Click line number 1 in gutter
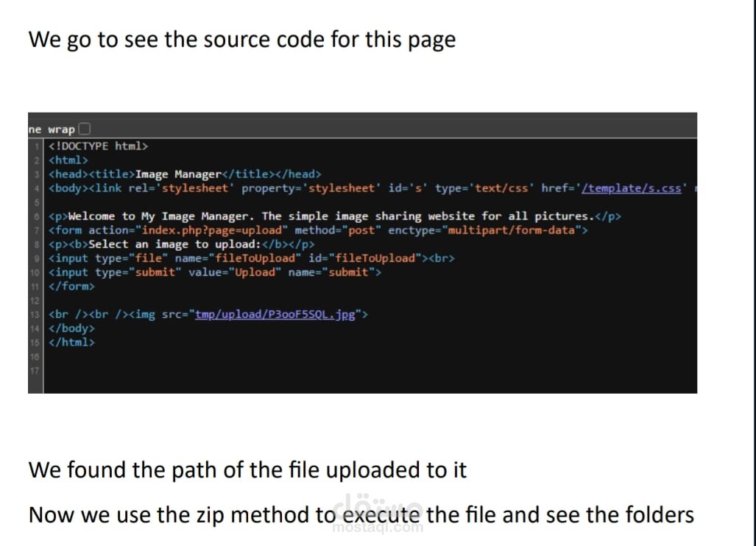The height and width of the screenshot is (546, 756). 36,146
